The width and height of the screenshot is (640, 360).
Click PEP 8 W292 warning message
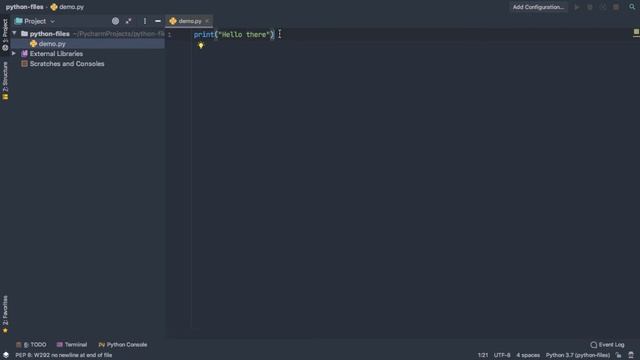(x=64, y=355)
